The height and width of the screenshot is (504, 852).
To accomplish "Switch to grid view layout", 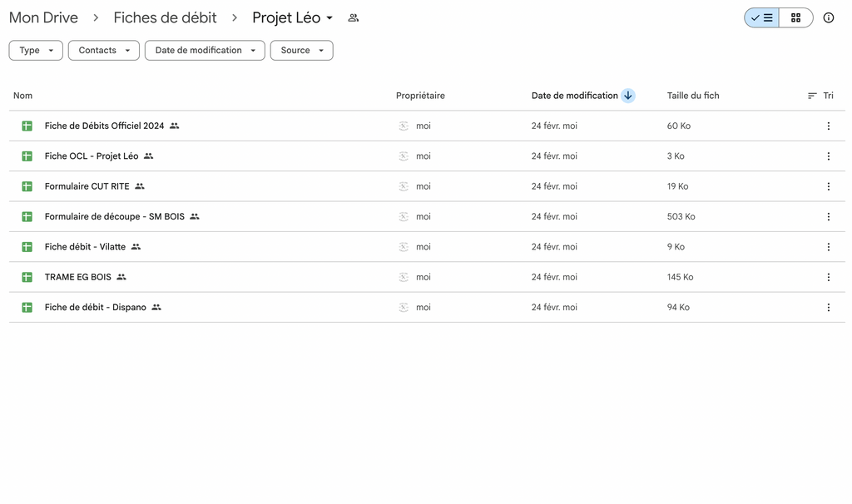I will coord(795,17).
